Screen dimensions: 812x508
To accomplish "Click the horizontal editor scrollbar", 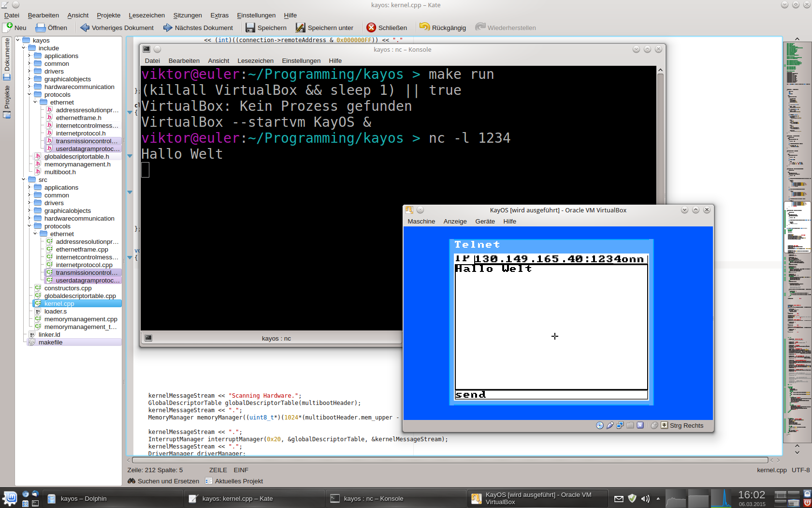I will pyautogui.click(x=449, y=460).
